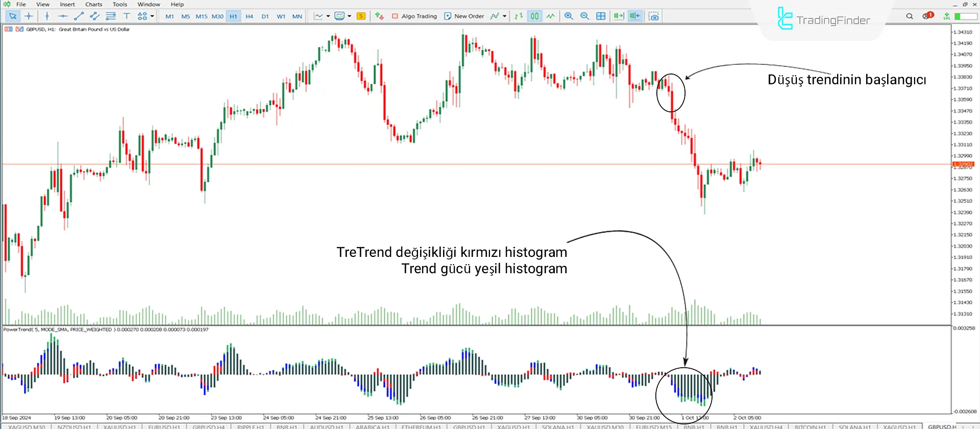
Task: Open the indicators list dropdown arrow
Action: coord(505,16)
